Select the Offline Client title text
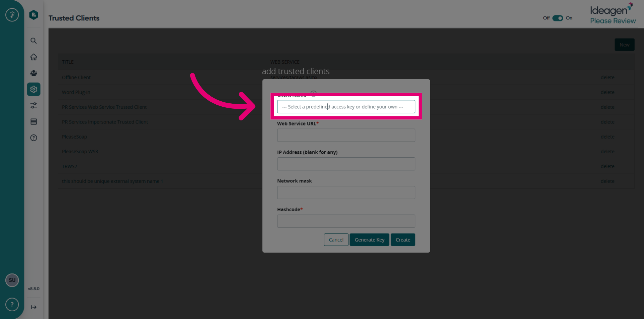This screenshot has width=644, height=319. click(76, 77)
